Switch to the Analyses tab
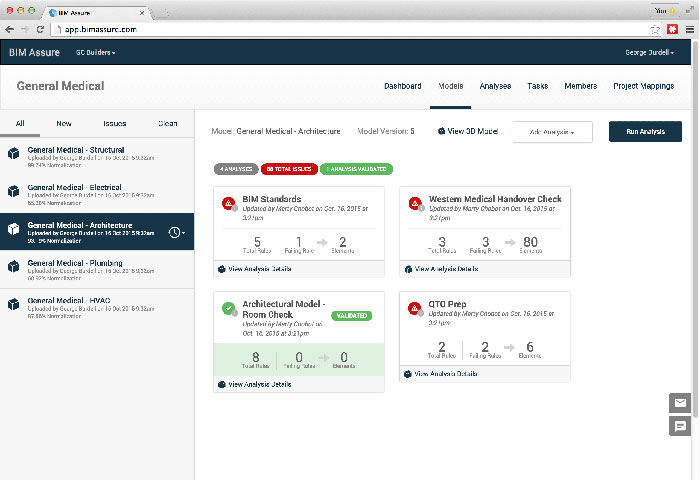The width and height of the screenshot is (700, 480). 495,87
